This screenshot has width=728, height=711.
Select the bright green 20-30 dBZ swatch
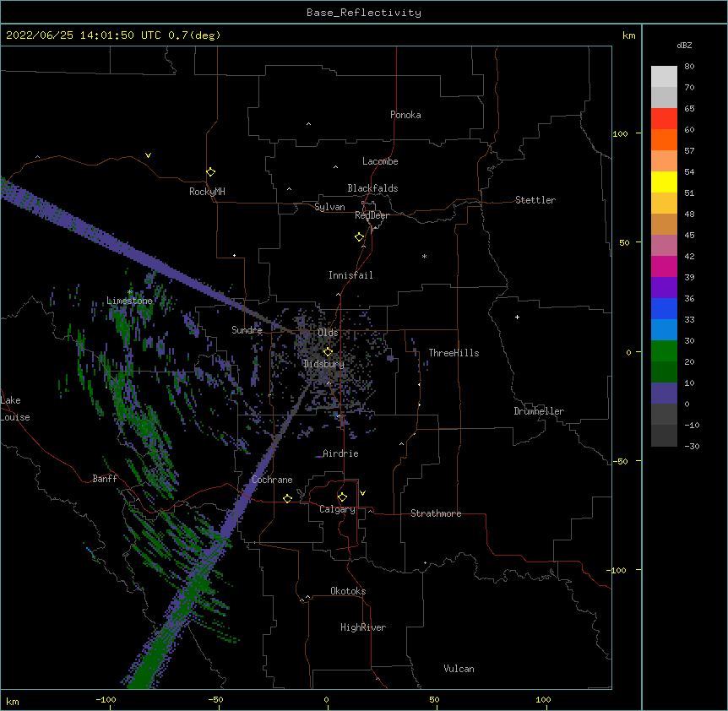point(664,351)
